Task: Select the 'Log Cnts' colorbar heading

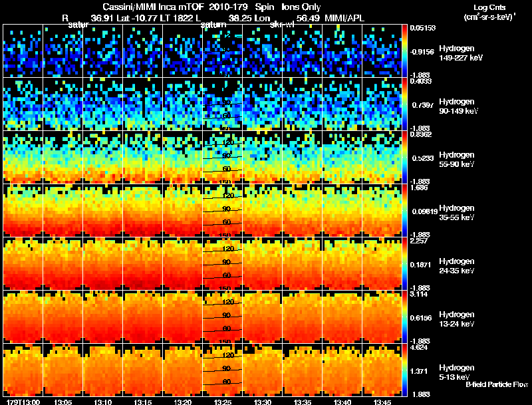Action: [x=489, y=7]
